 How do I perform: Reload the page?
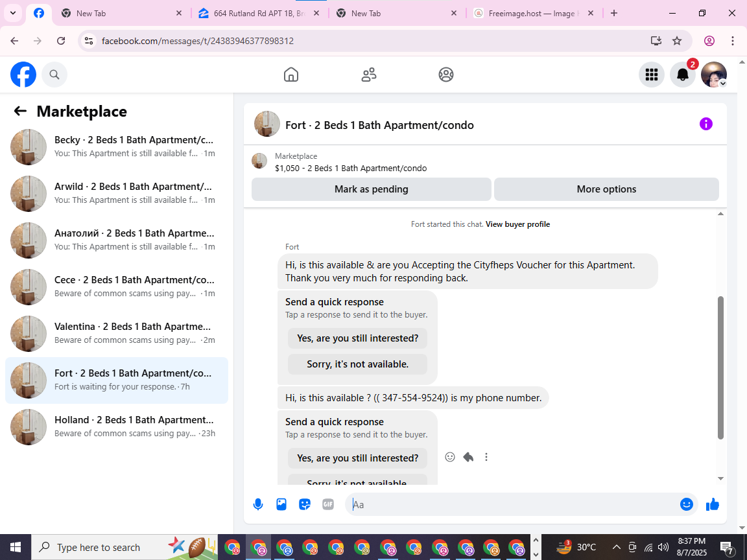[x=61, y=41]
